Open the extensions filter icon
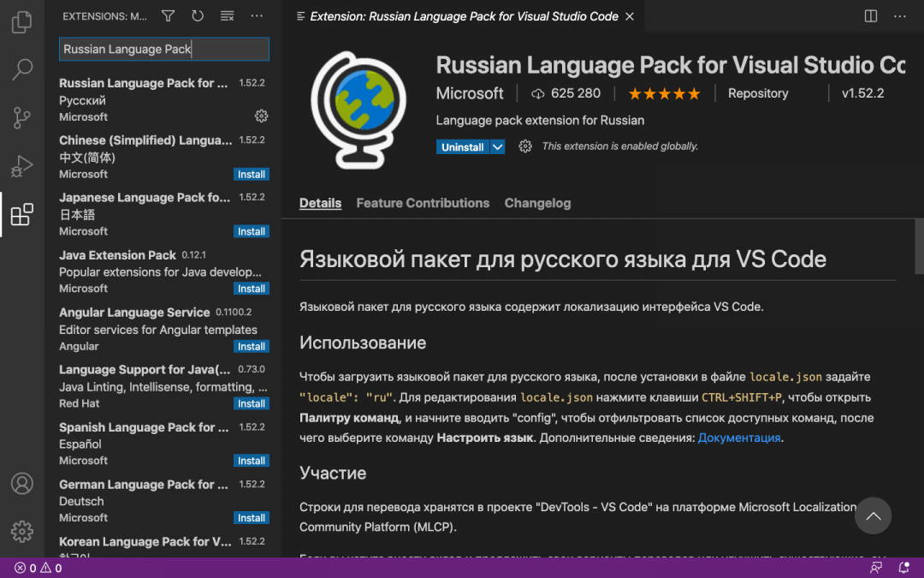Image resolution: width=924 pixels, height=578 pixels. pyautogui.click(x=168, y=15)
